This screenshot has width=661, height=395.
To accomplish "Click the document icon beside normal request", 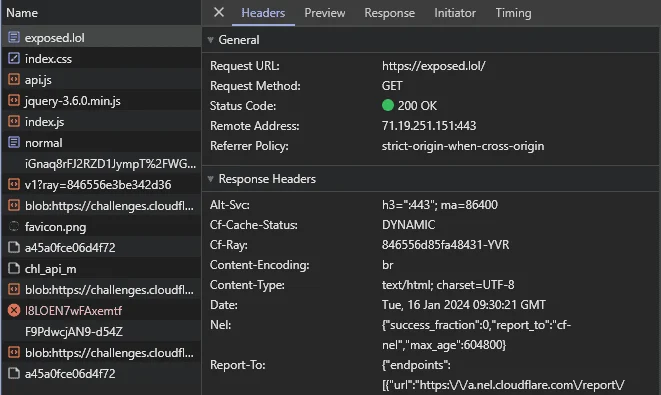I will (14, 142).
